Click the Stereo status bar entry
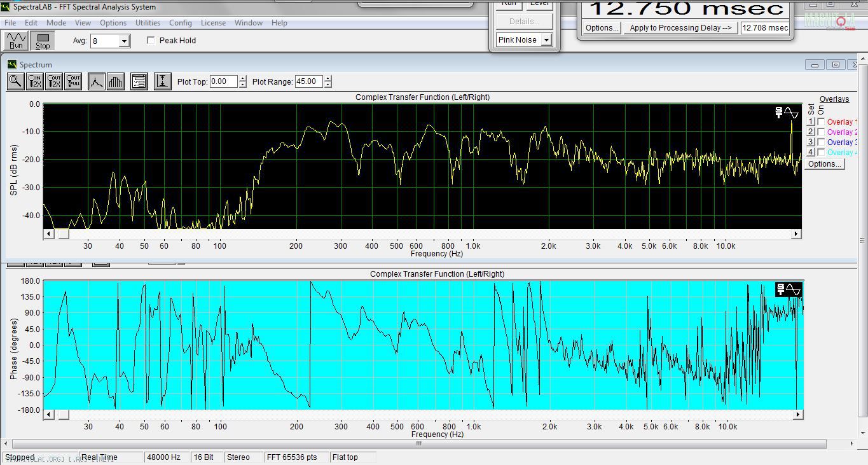This screenshot has height=465, width=868. pos(243,457)
